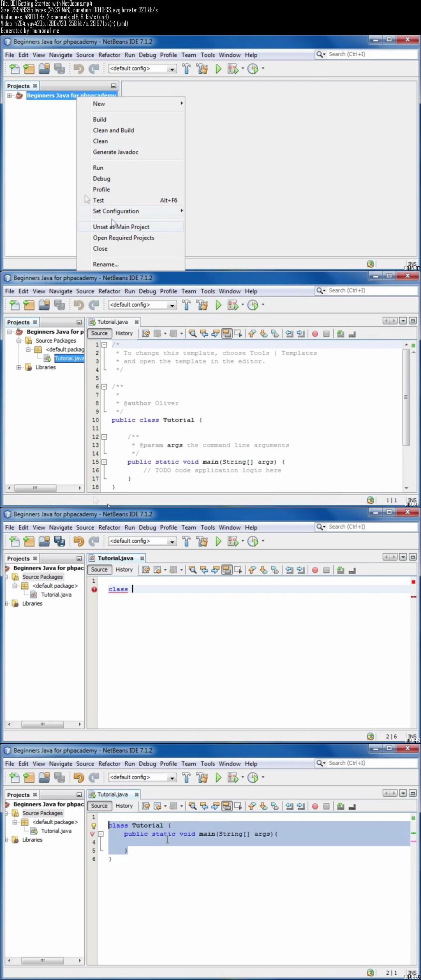Screen dimensions: 421x980
Task: Collapse main method fold at line 15
Action: [104, 462]
